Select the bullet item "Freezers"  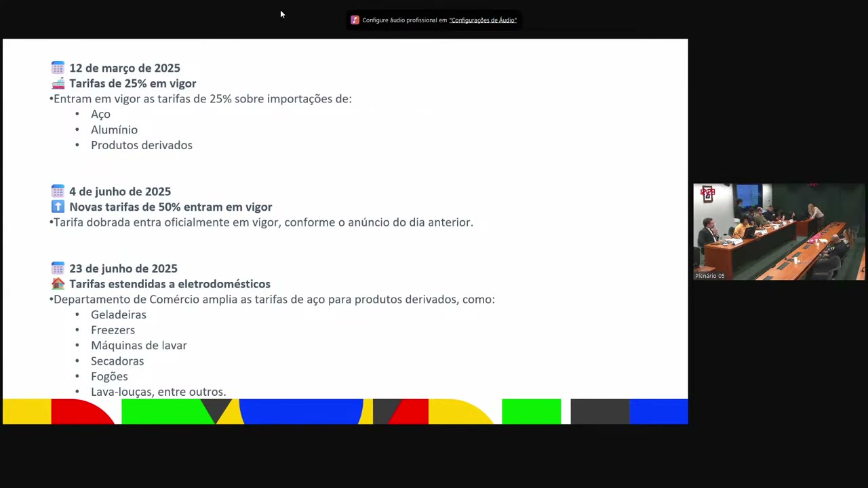pyautogui.click(x=113, y=330)
